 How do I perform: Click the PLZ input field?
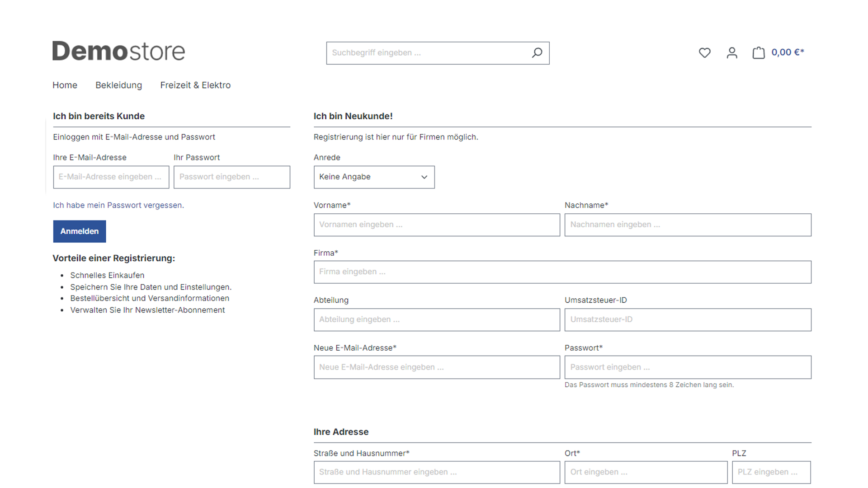(772, 472)
